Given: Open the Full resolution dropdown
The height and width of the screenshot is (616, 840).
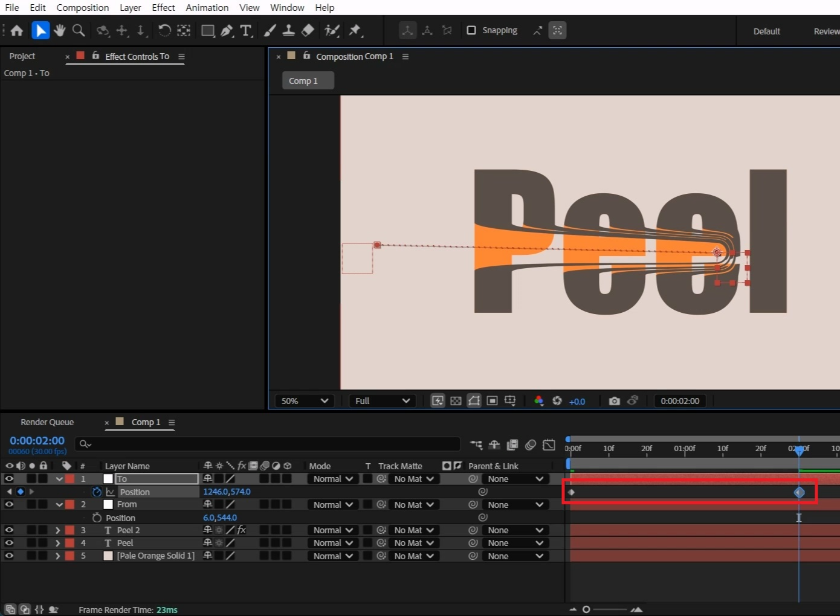Looking at the screenshot, I should [382, 401].
